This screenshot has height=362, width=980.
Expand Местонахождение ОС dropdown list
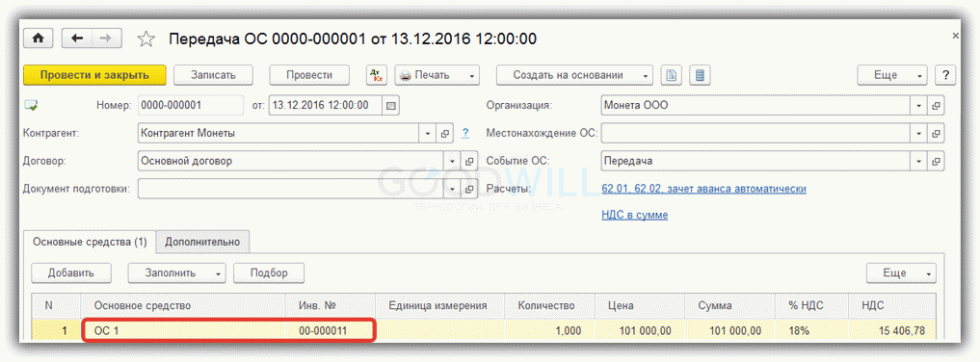coord(918,133)
